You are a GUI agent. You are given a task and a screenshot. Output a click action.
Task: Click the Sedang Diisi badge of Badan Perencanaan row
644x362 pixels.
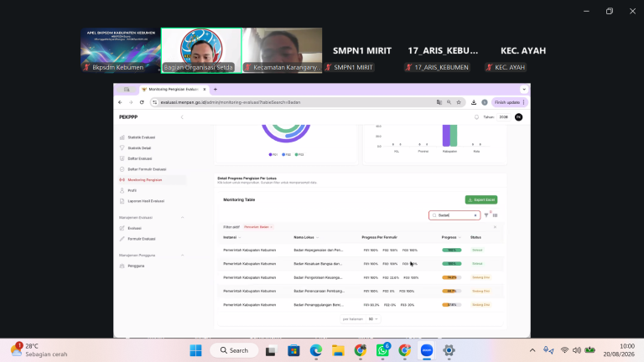(x=480, y=292)
